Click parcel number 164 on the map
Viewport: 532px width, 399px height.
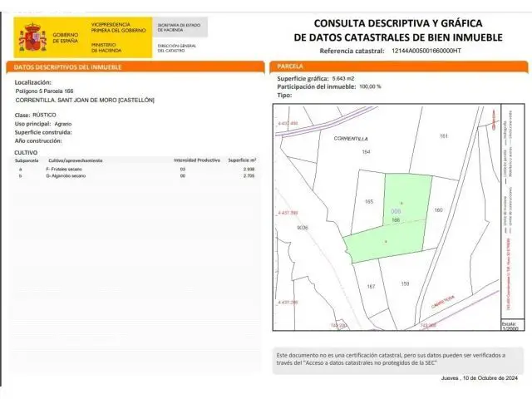[x=366, y=152]
